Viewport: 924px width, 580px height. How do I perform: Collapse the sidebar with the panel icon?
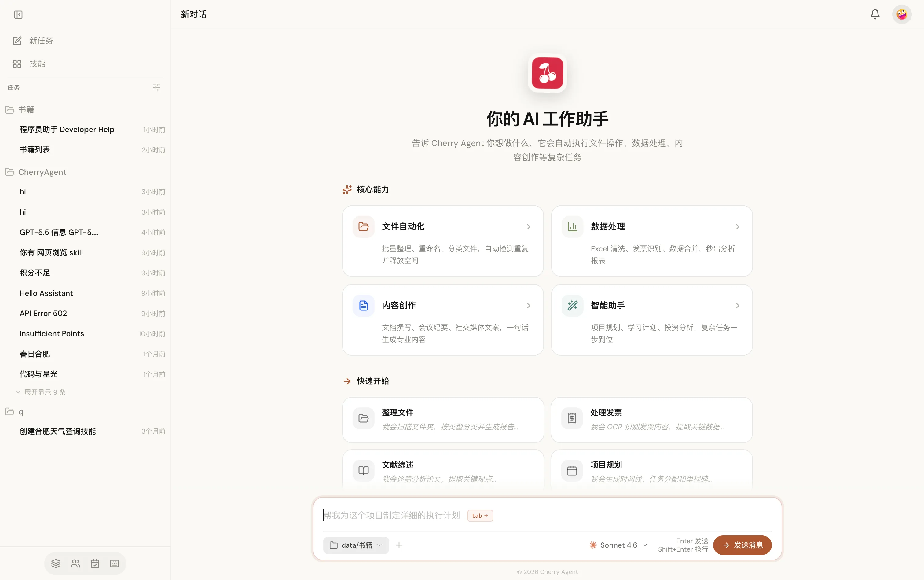(18, 15)
